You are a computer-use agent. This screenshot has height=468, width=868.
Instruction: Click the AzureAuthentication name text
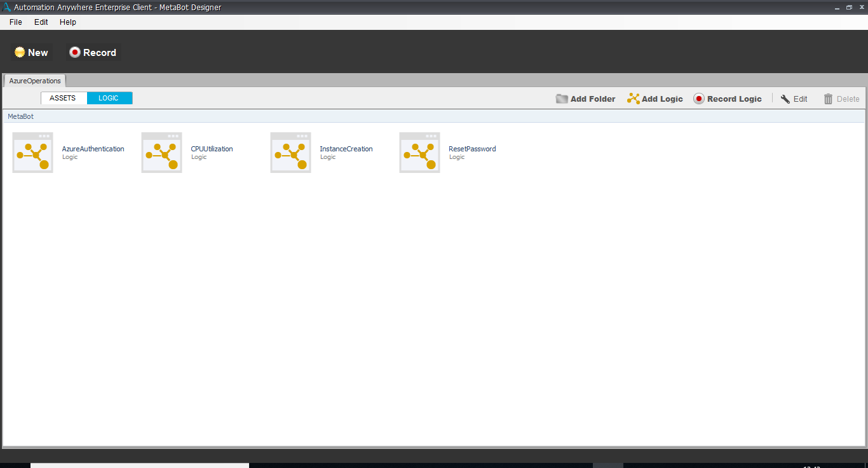pyautogui.click(x=93, y=149)
